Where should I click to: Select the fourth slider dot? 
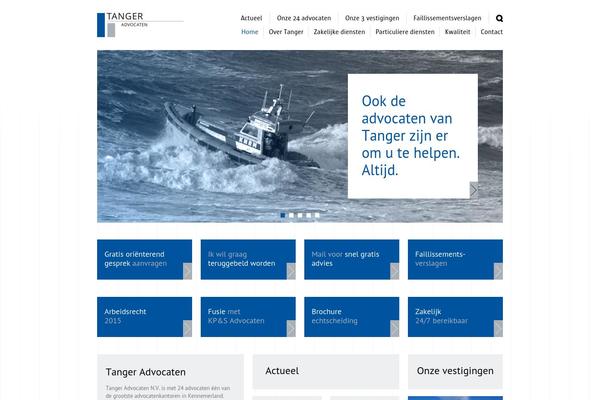[x=309, y=215]
